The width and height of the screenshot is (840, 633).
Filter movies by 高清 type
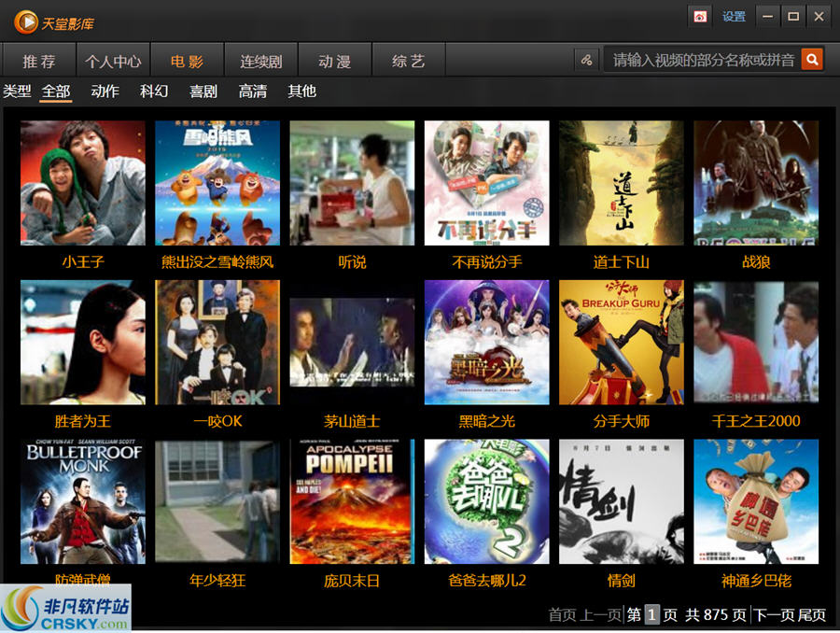pyautogui.click(x=253, y=91)
